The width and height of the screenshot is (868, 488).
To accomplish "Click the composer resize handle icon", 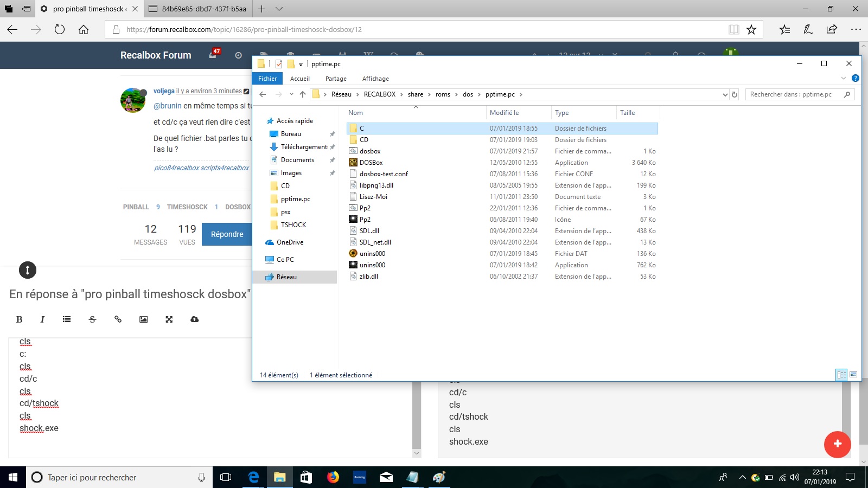I will click(28, 270).
